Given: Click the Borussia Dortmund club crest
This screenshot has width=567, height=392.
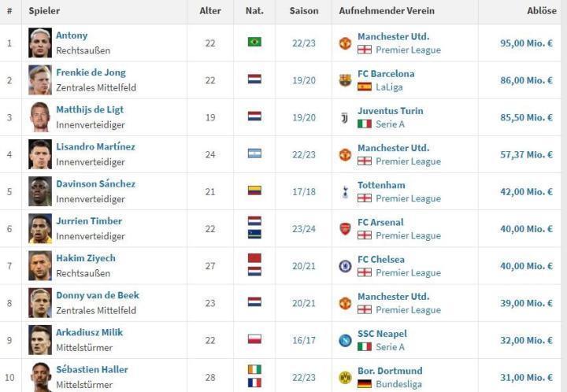Looking at the screenshot, I should click(x=345, y=377).
